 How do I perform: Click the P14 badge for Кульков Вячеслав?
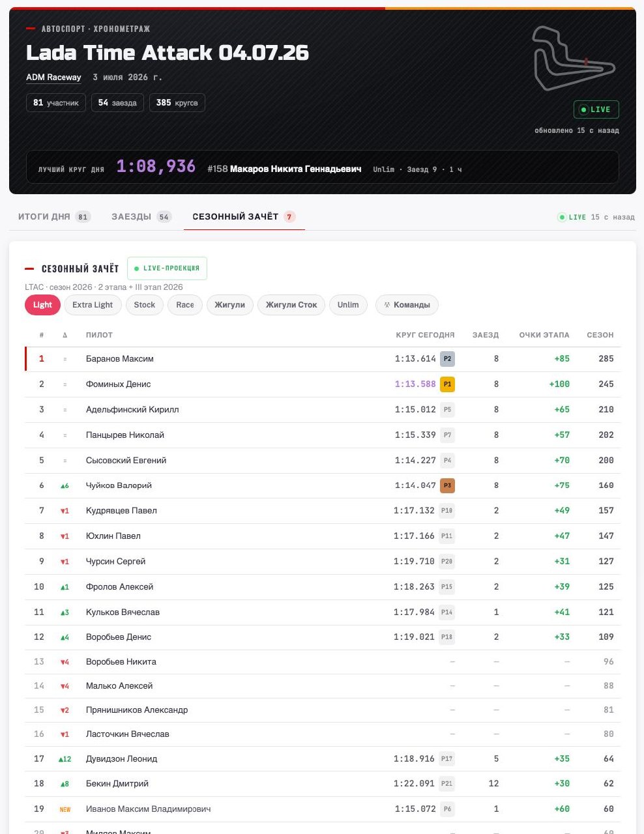446,612
